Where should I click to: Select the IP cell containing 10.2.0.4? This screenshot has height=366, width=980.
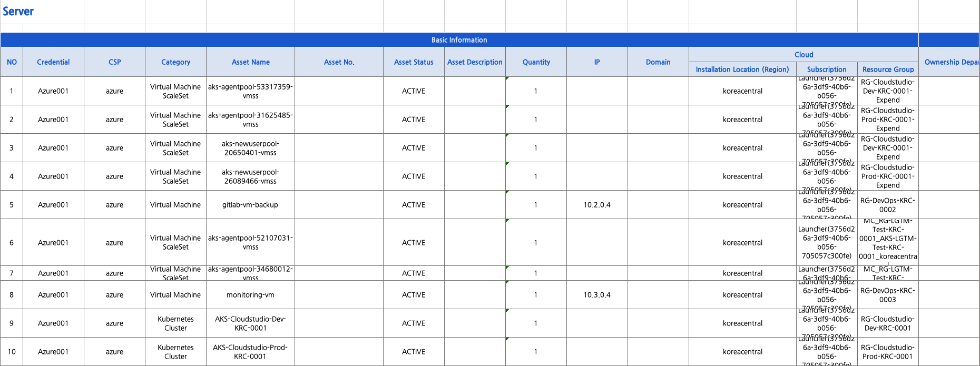click(597, 205)
